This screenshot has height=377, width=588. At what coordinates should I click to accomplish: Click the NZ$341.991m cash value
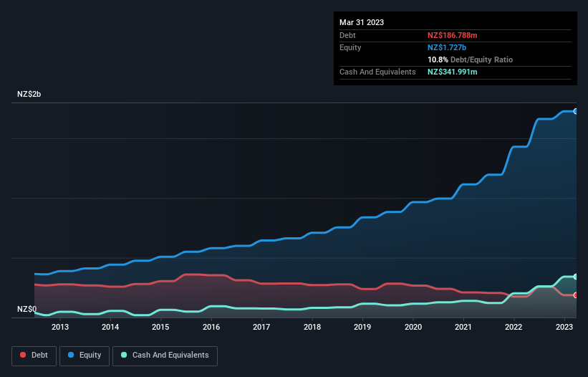point(452,72)
